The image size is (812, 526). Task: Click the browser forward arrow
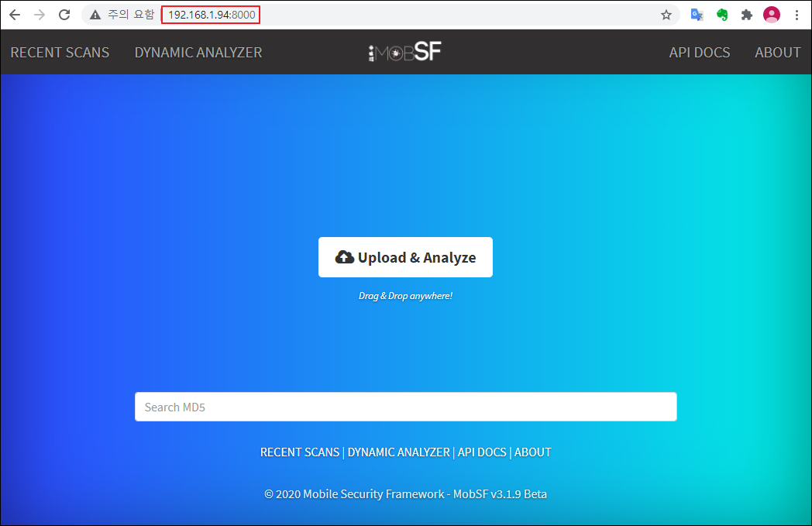point(40,15)
